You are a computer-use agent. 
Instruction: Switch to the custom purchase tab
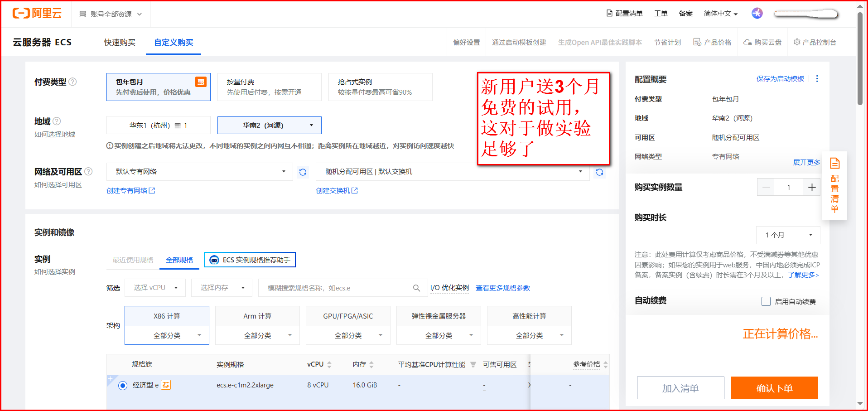coord(174,42)
